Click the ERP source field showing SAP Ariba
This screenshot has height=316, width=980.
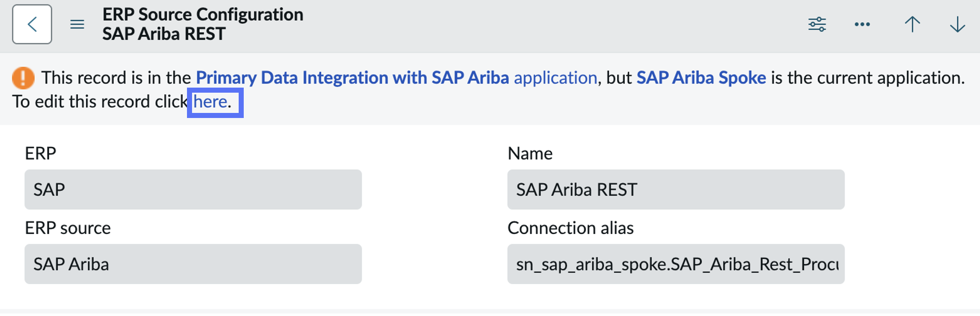[x=193, y=264]
